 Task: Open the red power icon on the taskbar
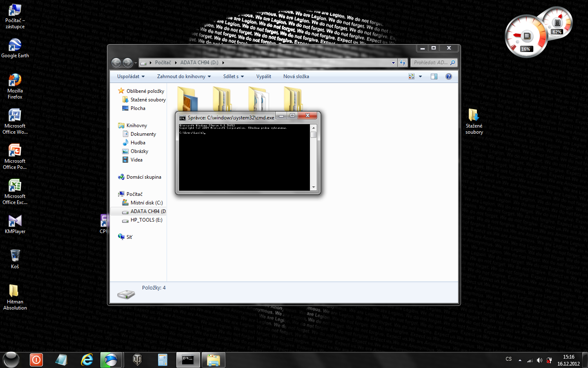(36, 360)
